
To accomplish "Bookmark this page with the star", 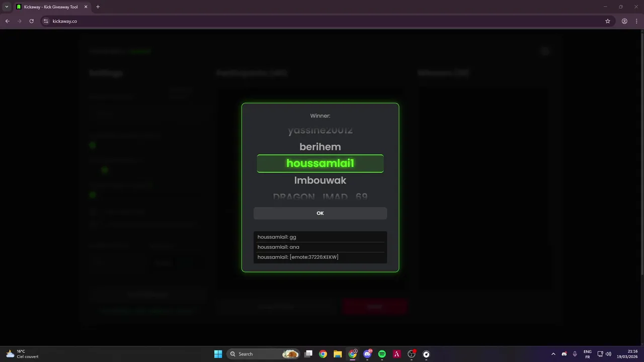I will point(608,21).
